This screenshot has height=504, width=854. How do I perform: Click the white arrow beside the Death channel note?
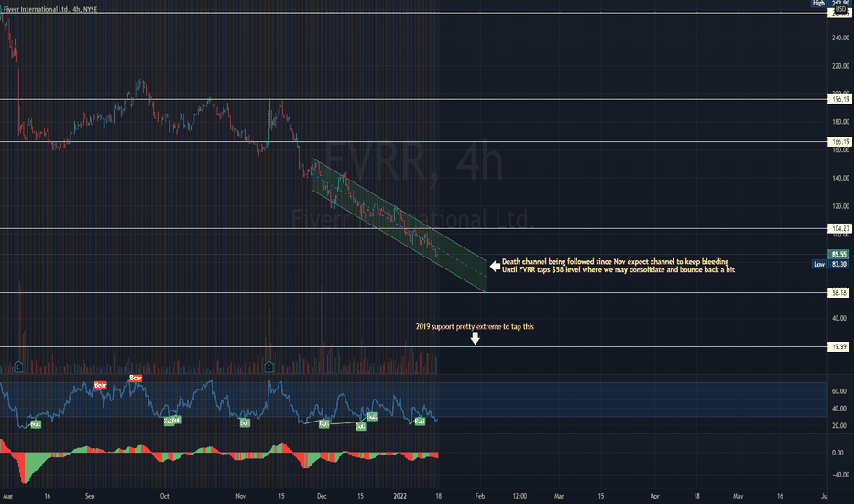(x=495, y=266)
